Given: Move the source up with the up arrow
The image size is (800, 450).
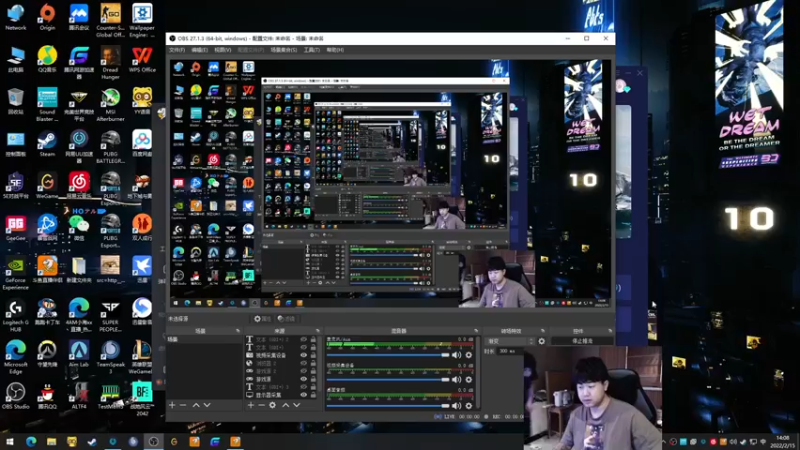Looking at the screenshot, I should (286, 405).
